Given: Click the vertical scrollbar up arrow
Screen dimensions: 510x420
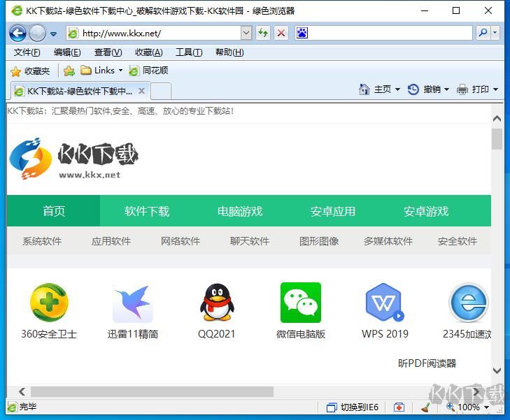Looking at the screenshot, I should point(497,119).
